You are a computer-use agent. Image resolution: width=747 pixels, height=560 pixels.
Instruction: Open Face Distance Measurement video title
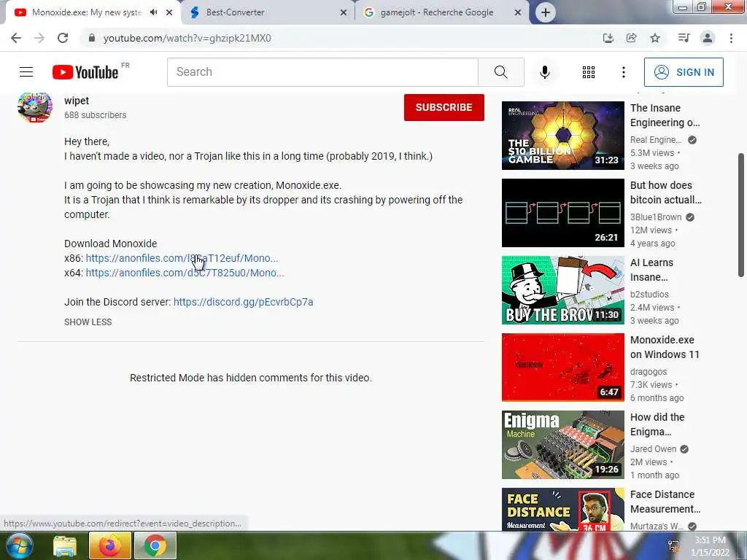665,502
